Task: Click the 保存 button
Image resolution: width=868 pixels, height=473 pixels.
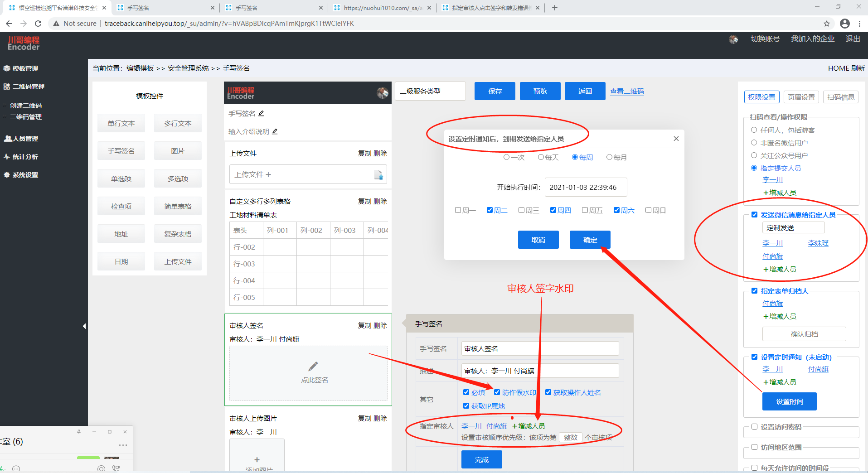Action: coord(495,91)
